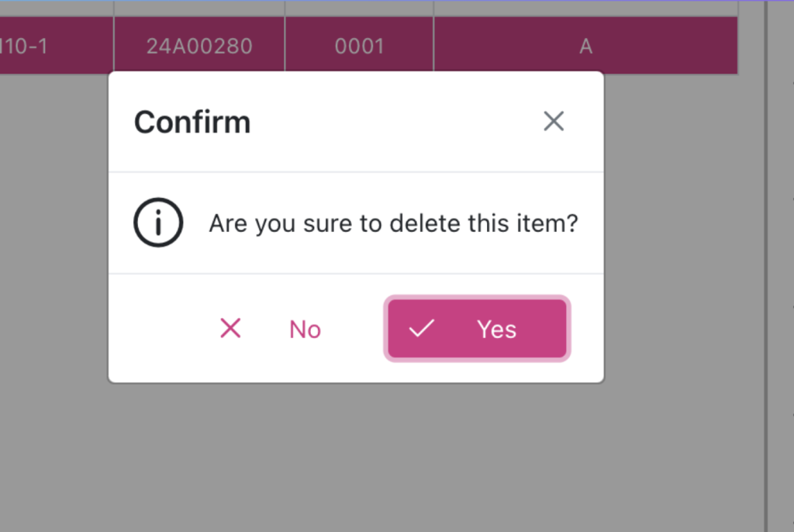Click the vertical divider right of the table

(x=766, y=264)
